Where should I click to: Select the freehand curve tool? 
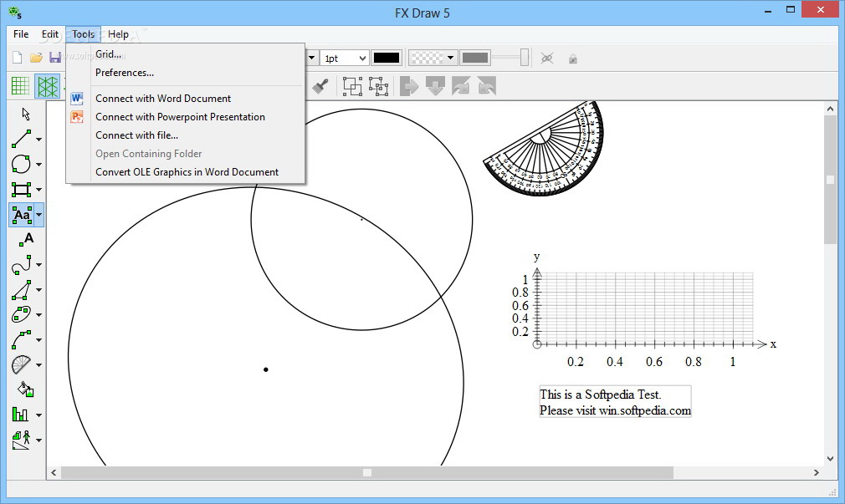pyautogui.click(x=21, y=264)
